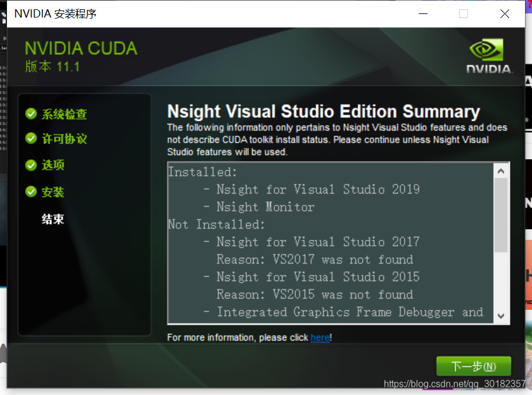Select the 选项 step in the sidebar
Screen dimensions: 532x395
pyautogui.click(x=52, y=165)
